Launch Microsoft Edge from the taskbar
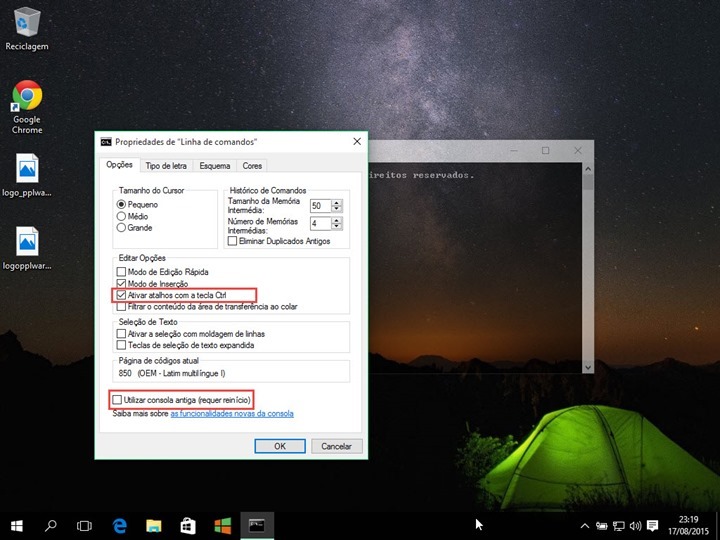This screenshot has height=540, width=720. pyautogui.click(x=120, y=526)
